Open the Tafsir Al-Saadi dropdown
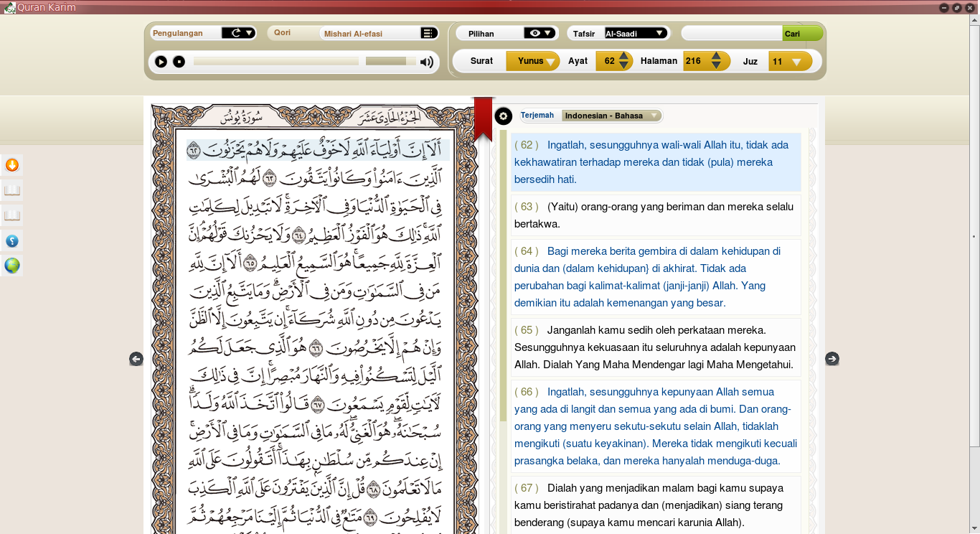The height and width of the screenshot is (534, 980). (636, 33)
